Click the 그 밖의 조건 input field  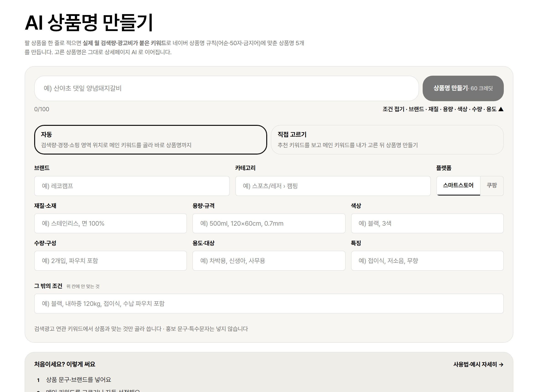coord(269,304)
